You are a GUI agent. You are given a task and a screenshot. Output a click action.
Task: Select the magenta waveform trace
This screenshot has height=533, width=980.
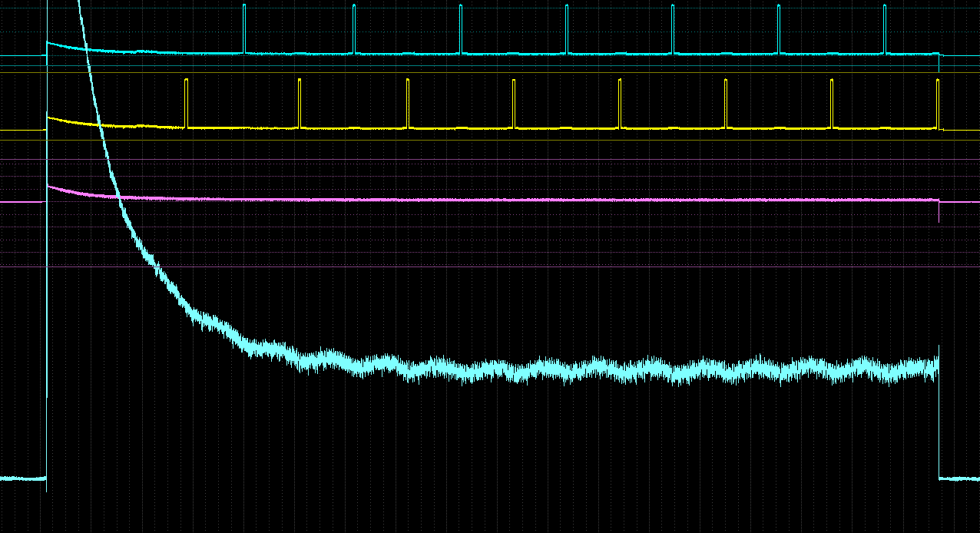tap(492, 200)
